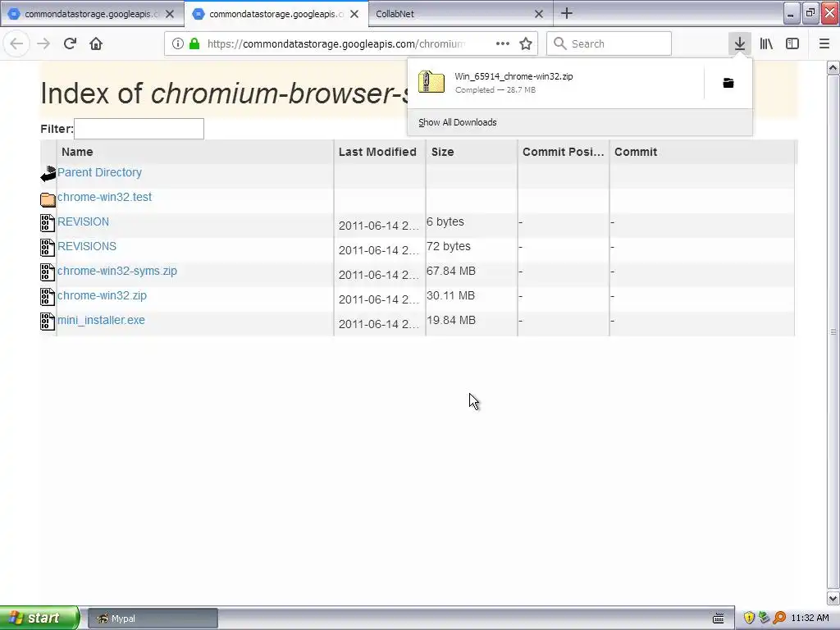The height and width of the screenshot is (630, 840).
Task: Go back to the previous page
Action: pyautogui.click(x=16, y=43)
